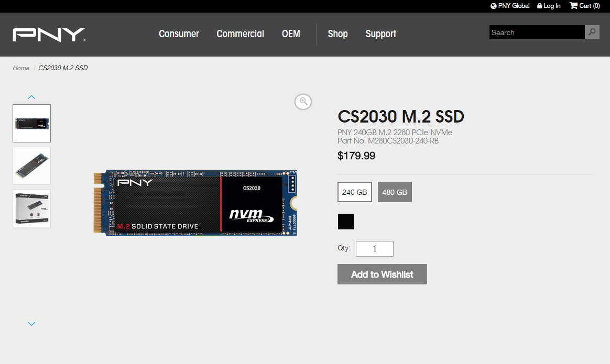This screenshot has width=610, height=364.
Task: Expand the Consumer navigation menu
Action: pyautogui.click(x=179, y=34)
